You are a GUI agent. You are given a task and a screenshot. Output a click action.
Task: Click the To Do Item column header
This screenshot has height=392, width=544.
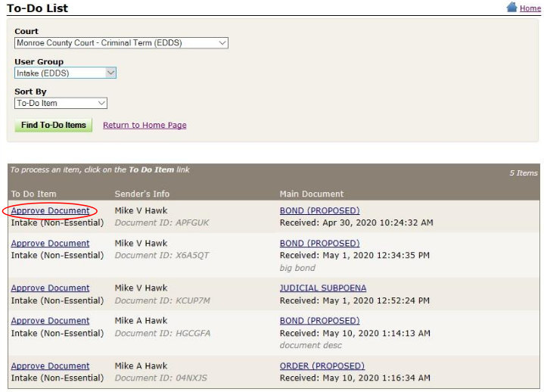(33, 194)
